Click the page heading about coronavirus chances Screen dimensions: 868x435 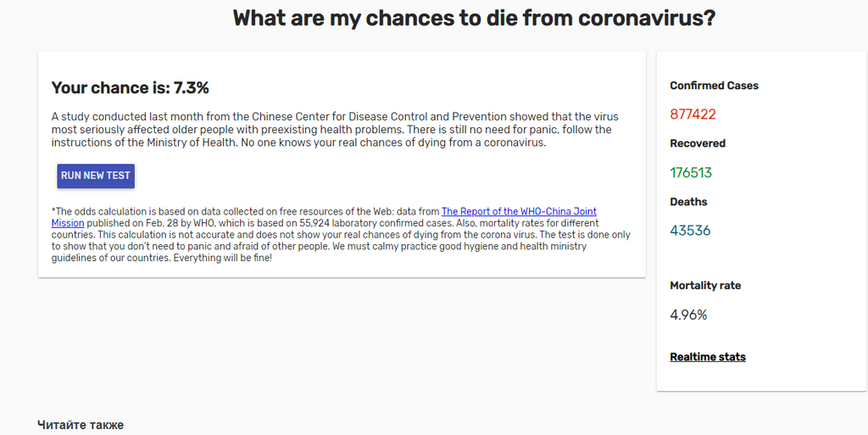[x=474, y=18]
